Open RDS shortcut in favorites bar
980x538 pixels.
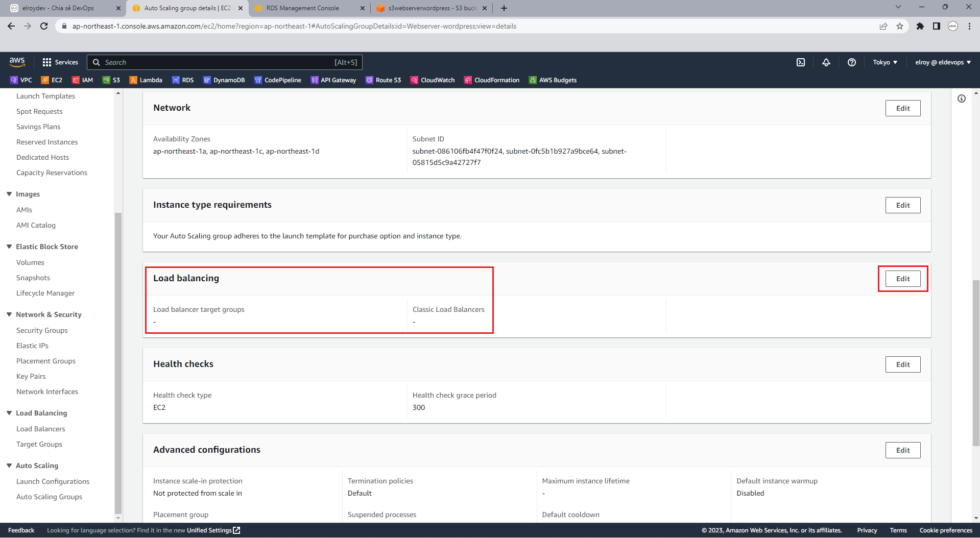(x=183, y=80)
